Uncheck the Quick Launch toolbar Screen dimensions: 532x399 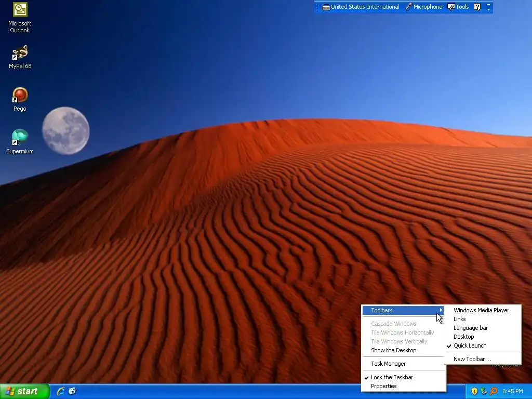coord(483,345)
